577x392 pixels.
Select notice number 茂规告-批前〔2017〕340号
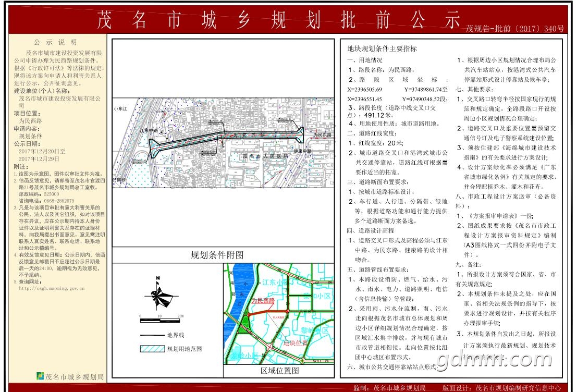click(x=515, y=28)
